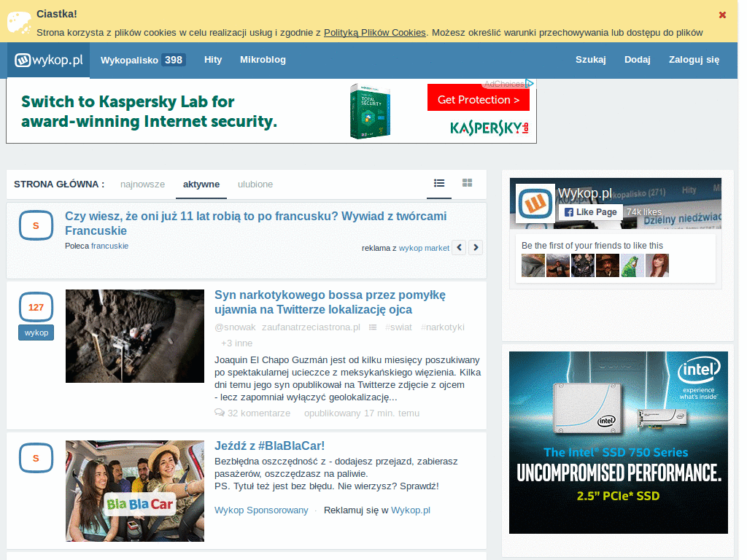Switch to list view icon
Image resolution: width=747 pixels, height=560 pixels.
tap(439, 183)
